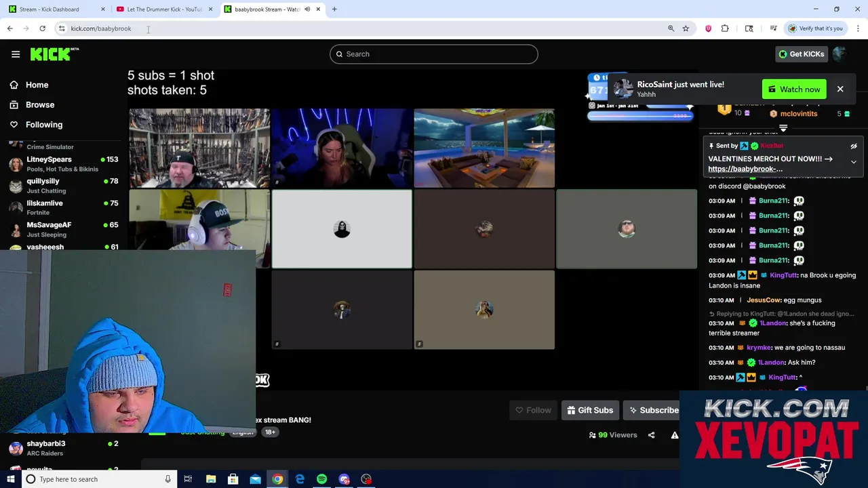The height and width of the screenshot is (488, 868).
Task: Click the Follow button
Action: pos(533,410)
